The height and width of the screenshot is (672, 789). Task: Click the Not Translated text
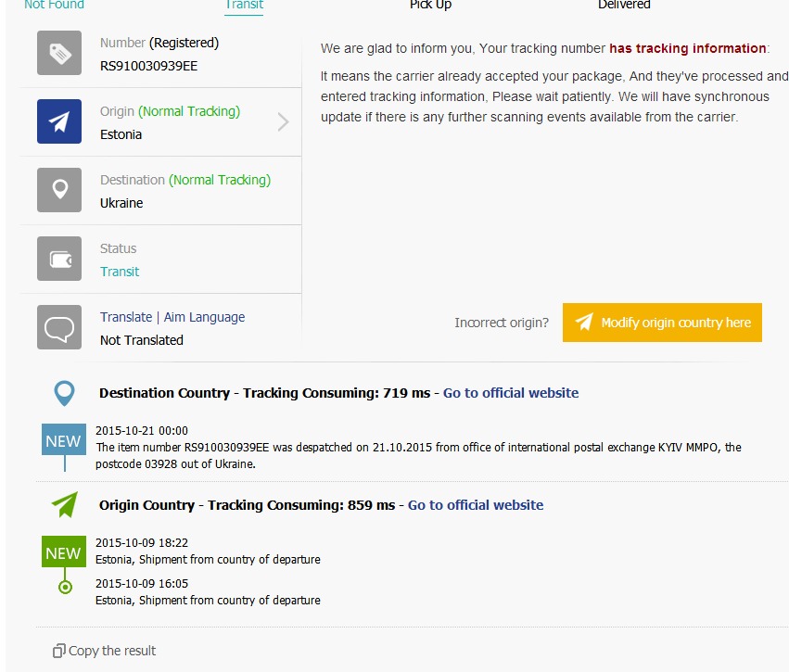tap(142, 340)
